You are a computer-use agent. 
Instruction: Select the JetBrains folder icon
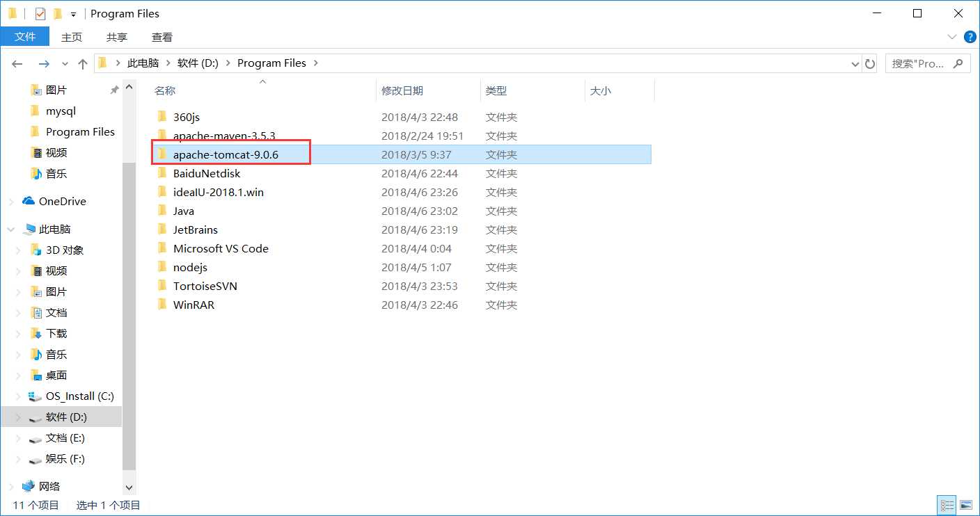point(162,229)
